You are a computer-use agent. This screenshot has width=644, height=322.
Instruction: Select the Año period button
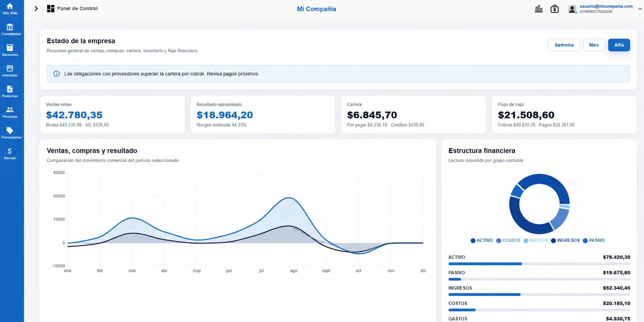[619, 45]
